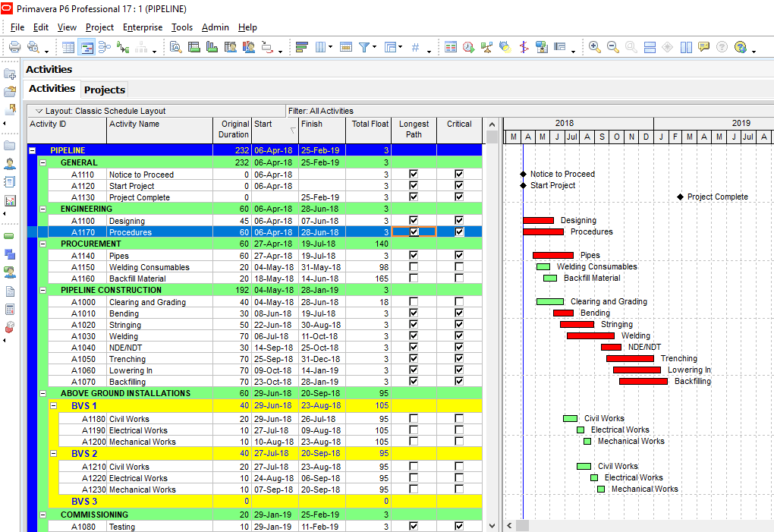Check the Critical box for A1180 Civil Works
The height and width of the screenshot is (532, 774).
[459, 418]
